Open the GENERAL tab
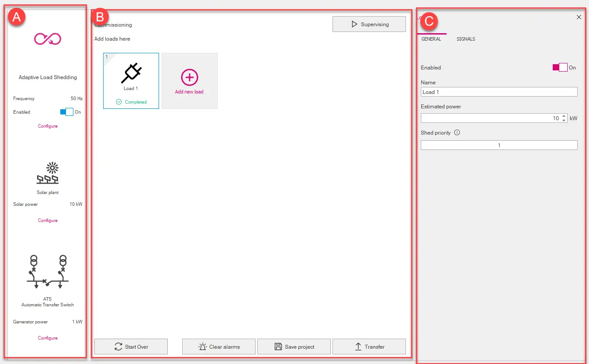This screenshot has width=589, height=364. 431,39
